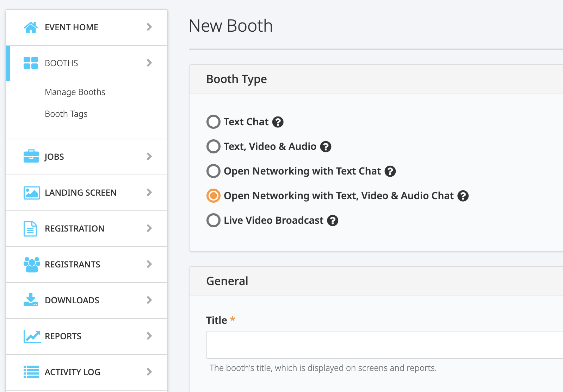The width and height of the screenshot is (563, 392).
Task: Go to Downloads section label
Action: 72,300
